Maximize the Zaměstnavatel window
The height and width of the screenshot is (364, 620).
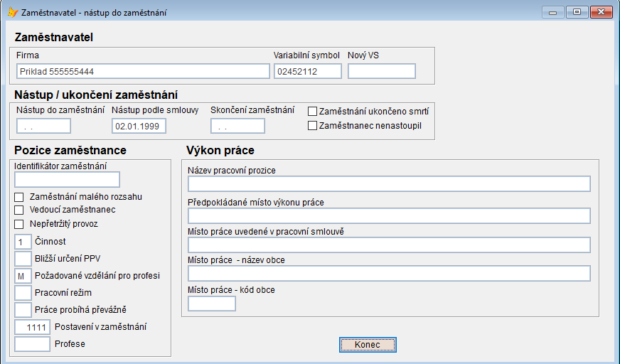(577, 12)
